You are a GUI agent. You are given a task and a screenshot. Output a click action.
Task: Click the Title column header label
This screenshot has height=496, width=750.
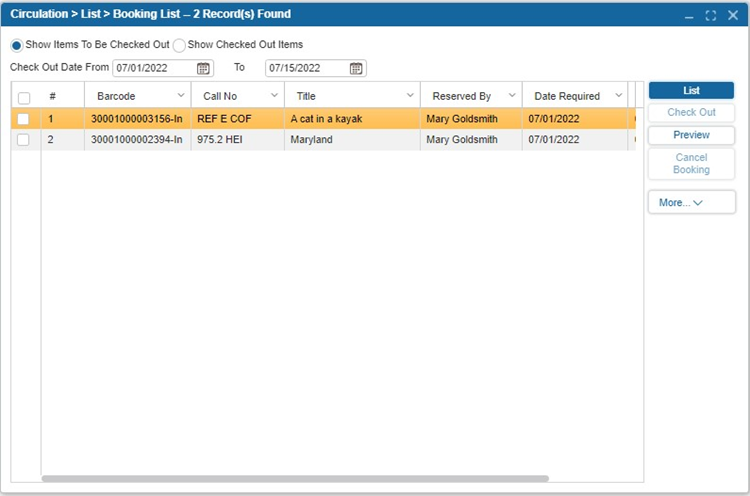click(306, 96)
